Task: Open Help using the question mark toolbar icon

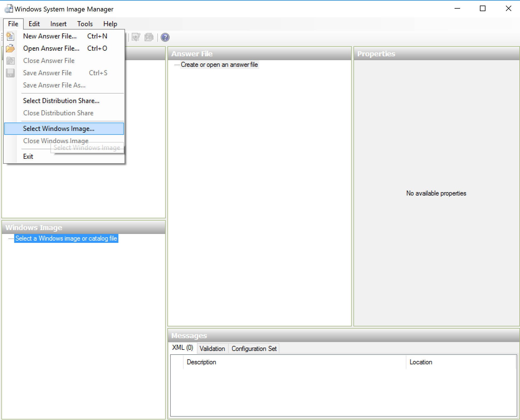Action: [165, 37]
